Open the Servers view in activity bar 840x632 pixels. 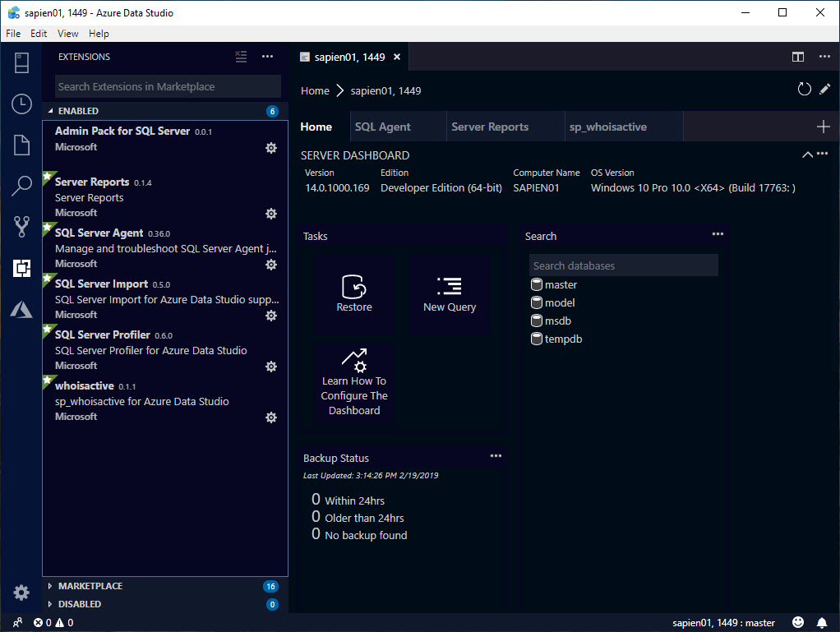21,62
